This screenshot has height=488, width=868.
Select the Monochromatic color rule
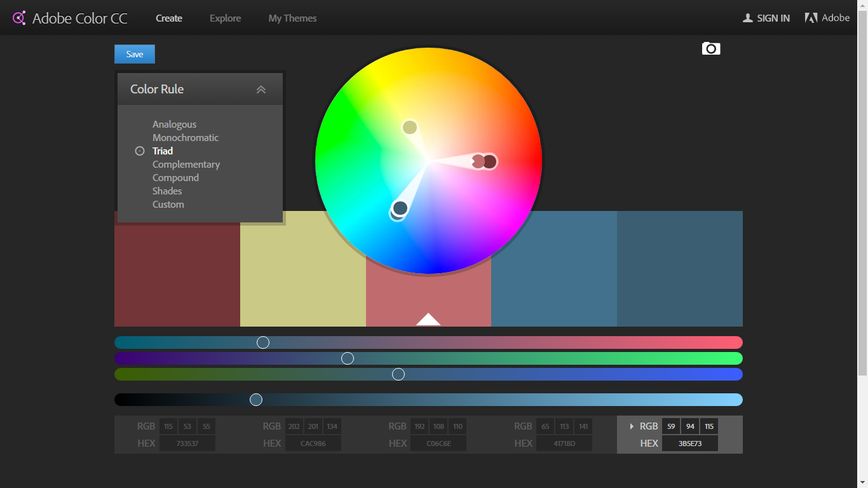pos(186,138)
